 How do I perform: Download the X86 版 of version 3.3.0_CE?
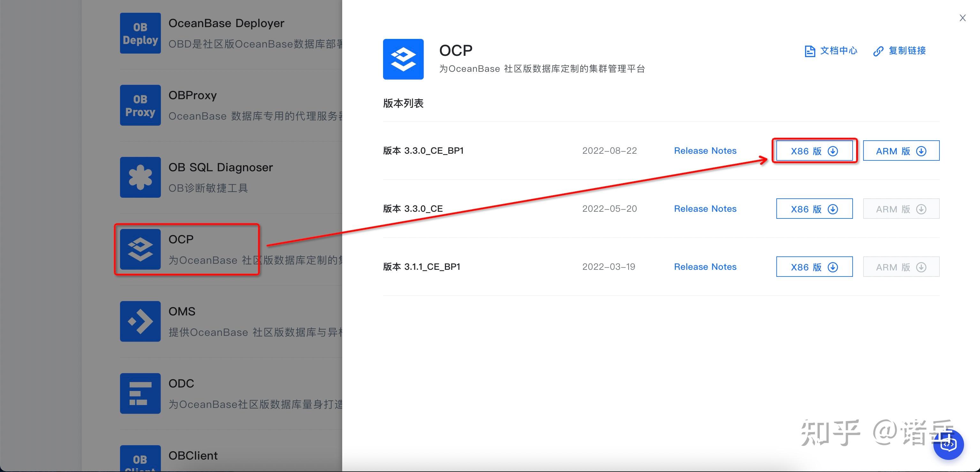tap(814, 209)
